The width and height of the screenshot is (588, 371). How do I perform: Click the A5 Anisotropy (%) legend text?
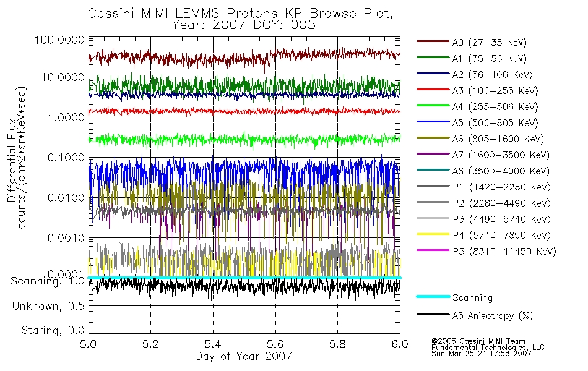click(x=493, y=316)
